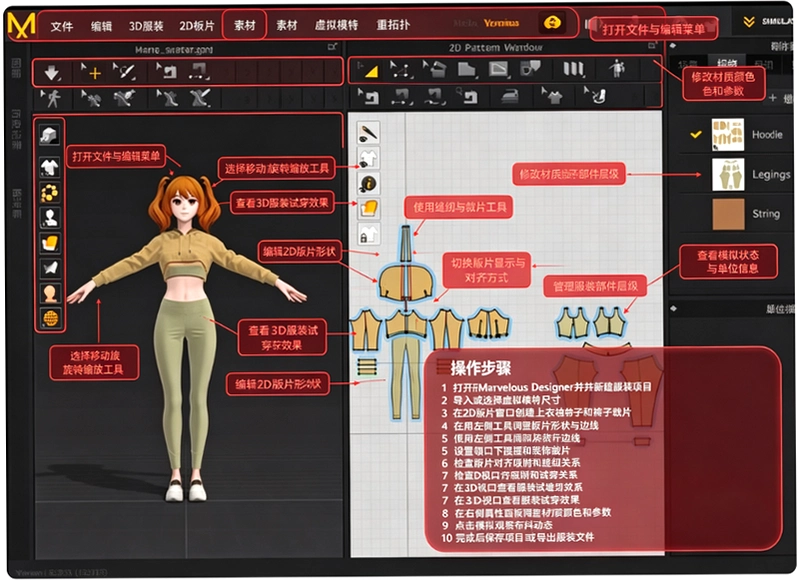Open the 文件 menu
Screen dimensions: 799x580
(x=62, y=27)
